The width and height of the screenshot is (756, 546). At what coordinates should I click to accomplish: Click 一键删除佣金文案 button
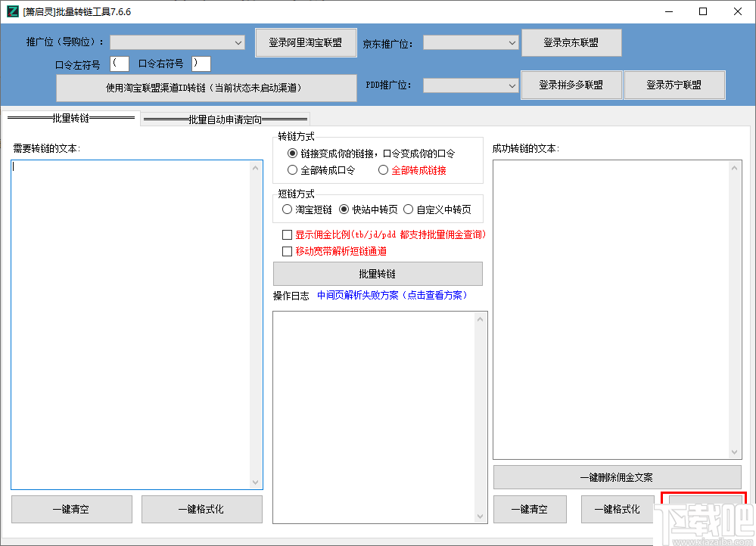[x=617, y=476]
